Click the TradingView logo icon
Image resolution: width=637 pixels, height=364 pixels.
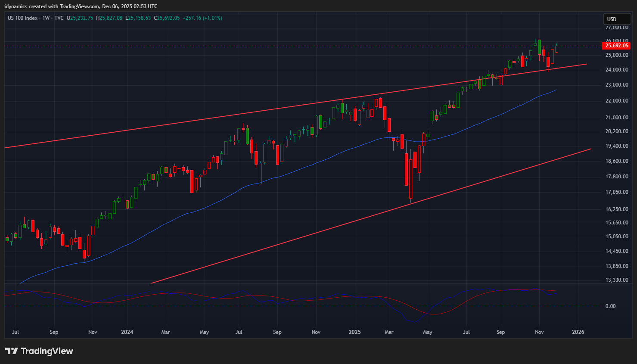tap(12, 351)
